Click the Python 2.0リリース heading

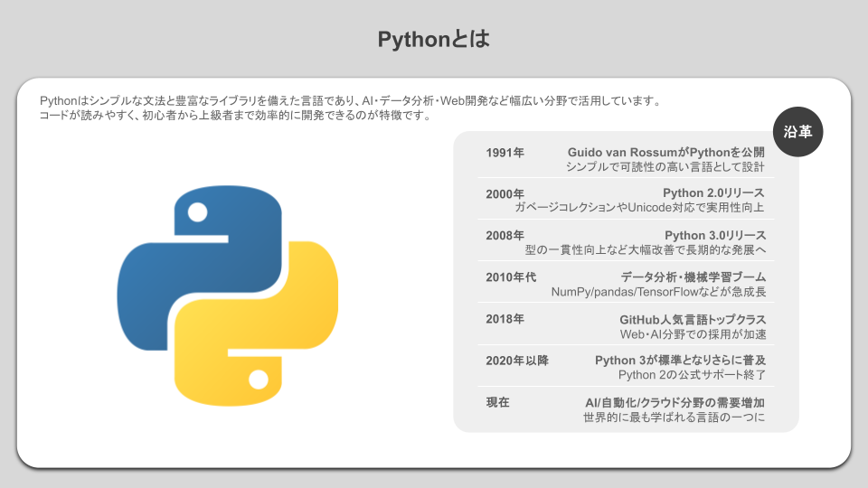point(713,193)
